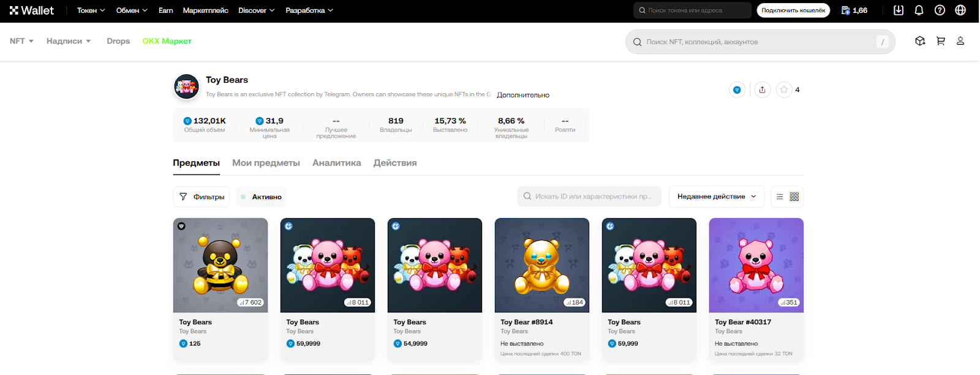Screen dimensions: 980x375
Task: Open Toy Bear #8914 title link
Action: click(x=527, y=322)
